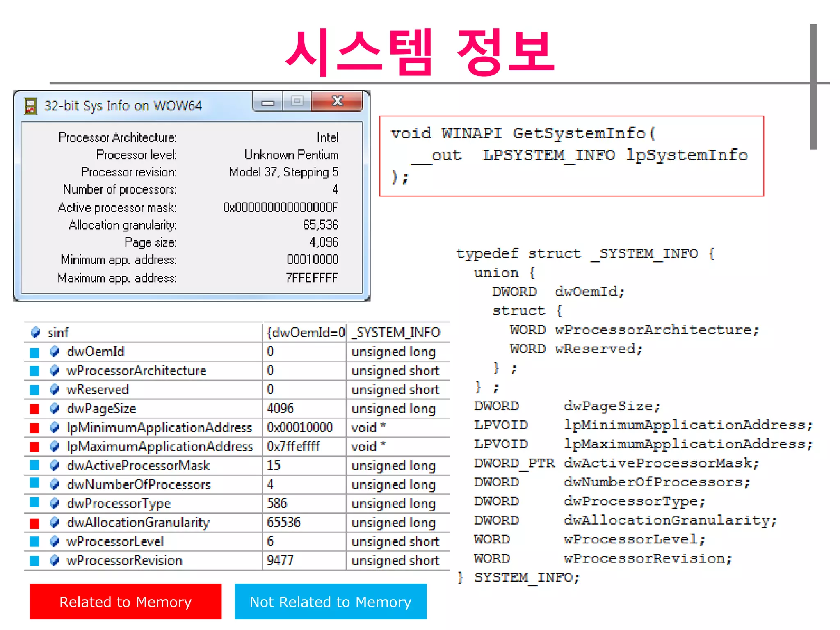Select the wProcessorRevision row name
The width and height of the screenshot is (840, 630).
125,560
